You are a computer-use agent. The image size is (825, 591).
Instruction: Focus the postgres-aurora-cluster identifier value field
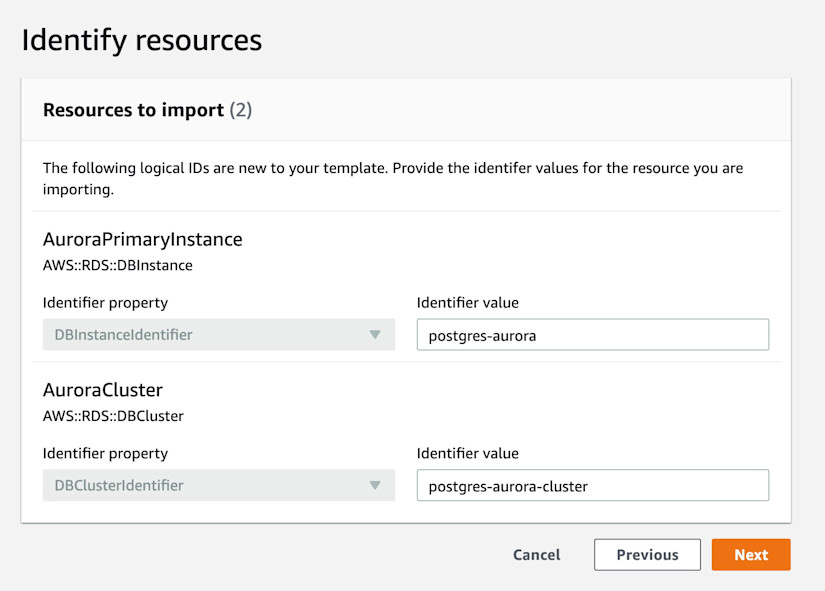click(x=592, y=486)
